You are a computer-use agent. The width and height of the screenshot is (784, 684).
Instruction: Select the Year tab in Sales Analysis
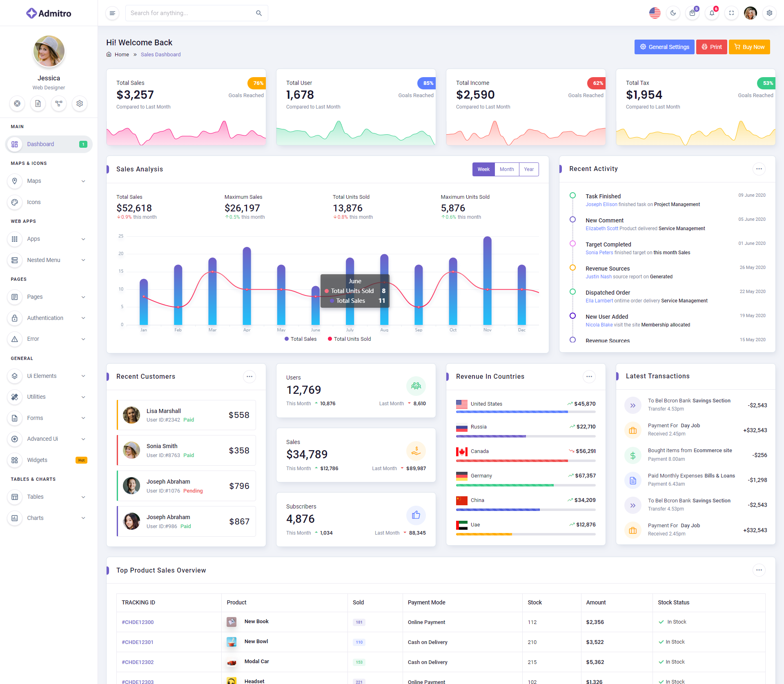pos(529,169)
